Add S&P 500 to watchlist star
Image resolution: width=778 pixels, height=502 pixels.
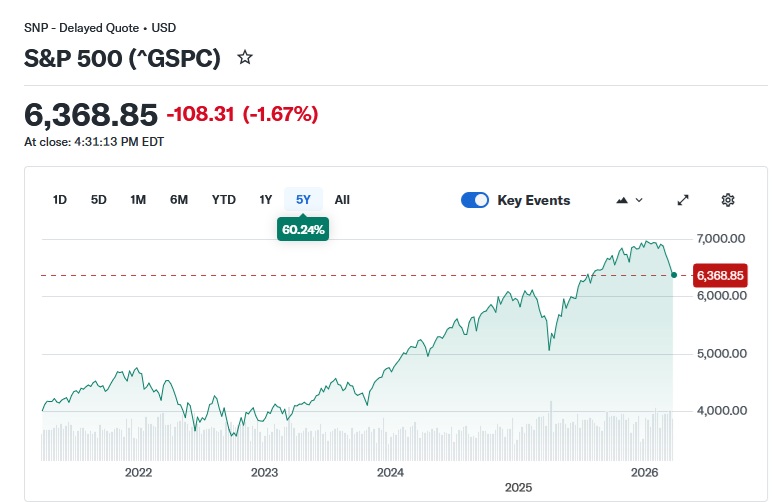coord(245,58)
